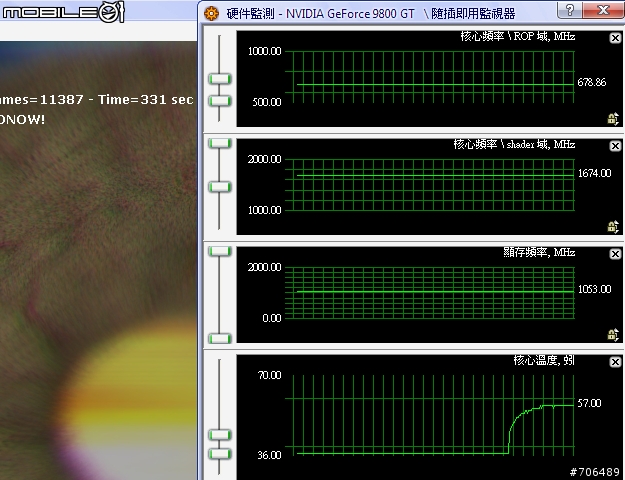Click the top slider handle of the memory clock graph

tap(220, 251)
